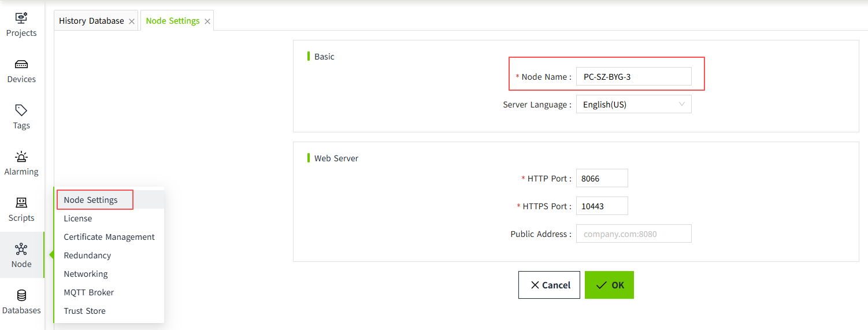Open License from the Node menu
Screen dimensions: 868x330
[78, 218]
